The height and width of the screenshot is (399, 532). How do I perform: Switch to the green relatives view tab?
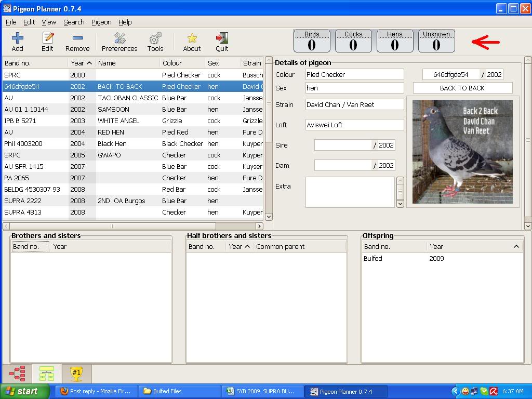click(47, 374)
